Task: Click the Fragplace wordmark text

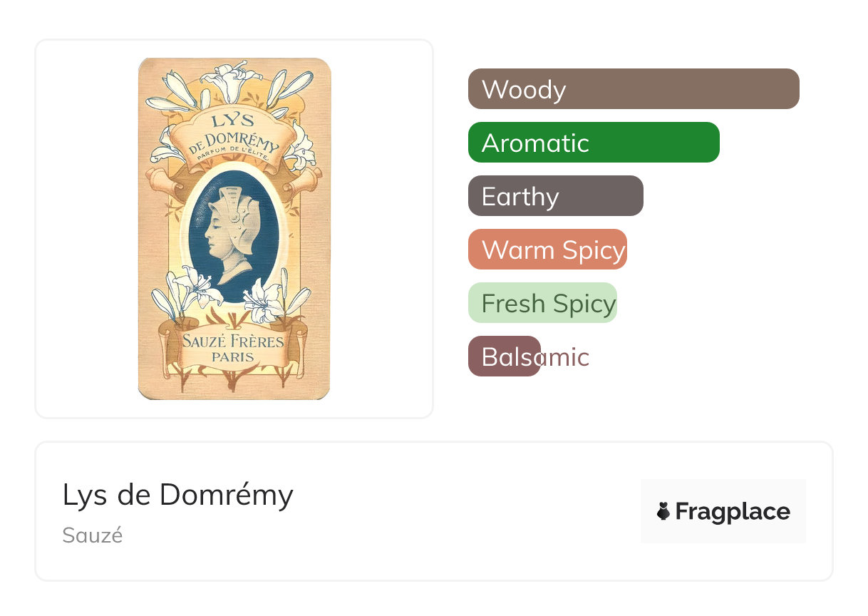Action: click(x=733, y=512)
